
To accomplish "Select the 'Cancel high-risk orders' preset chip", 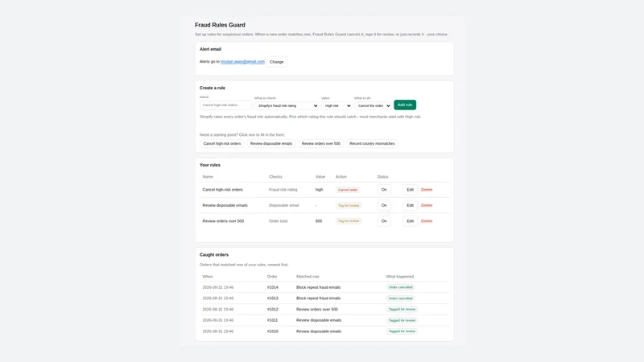I will [x=222, y=144].
